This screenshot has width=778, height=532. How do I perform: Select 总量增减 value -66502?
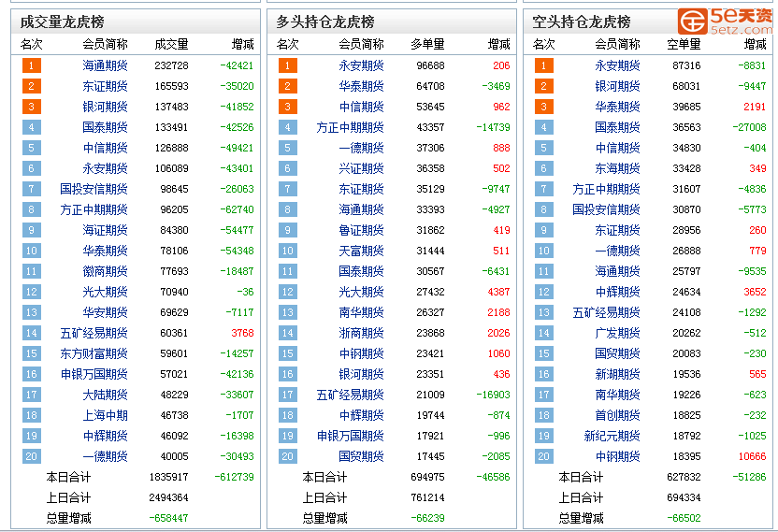point(684,519)
